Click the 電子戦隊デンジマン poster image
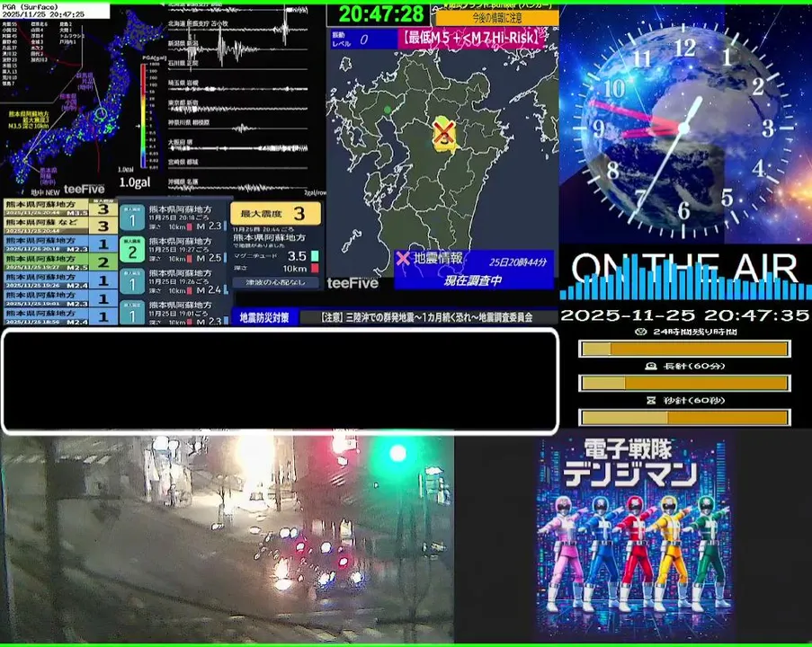Screen dimensions: 812x647 [635, 536]
